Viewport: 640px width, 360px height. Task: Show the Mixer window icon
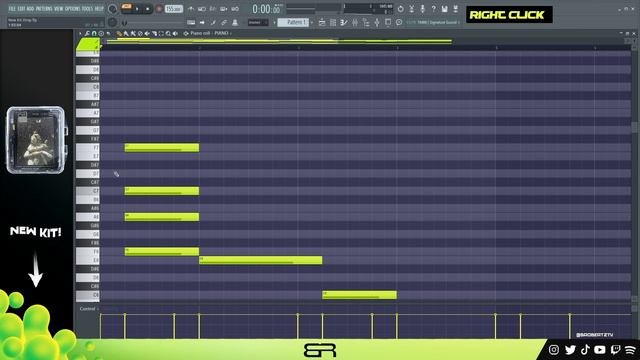[355, 22]
